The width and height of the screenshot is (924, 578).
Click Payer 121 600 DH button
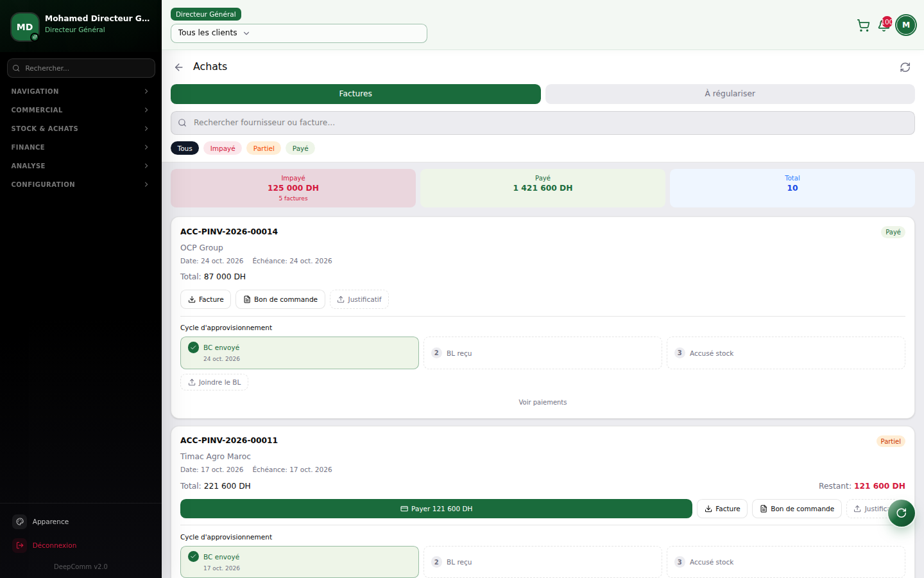[436, 509]
